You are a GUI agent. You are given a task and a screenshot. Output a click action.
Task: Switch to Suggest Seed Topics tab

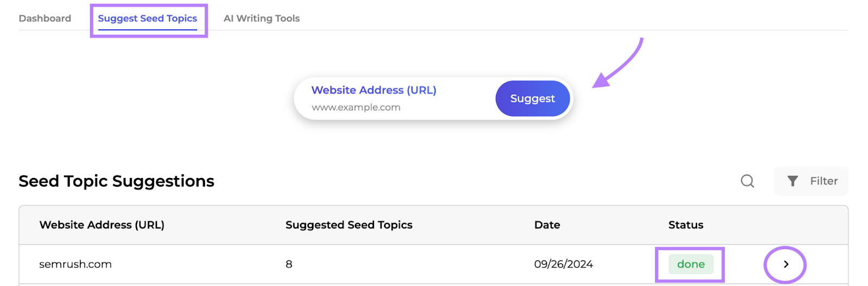(x=147, y=18)
